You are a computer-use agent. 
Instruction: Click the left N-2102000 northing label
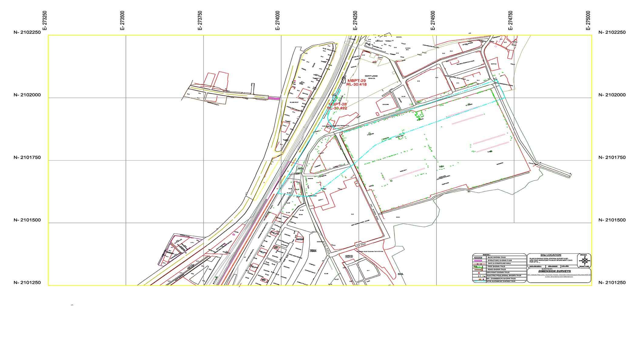27,95
